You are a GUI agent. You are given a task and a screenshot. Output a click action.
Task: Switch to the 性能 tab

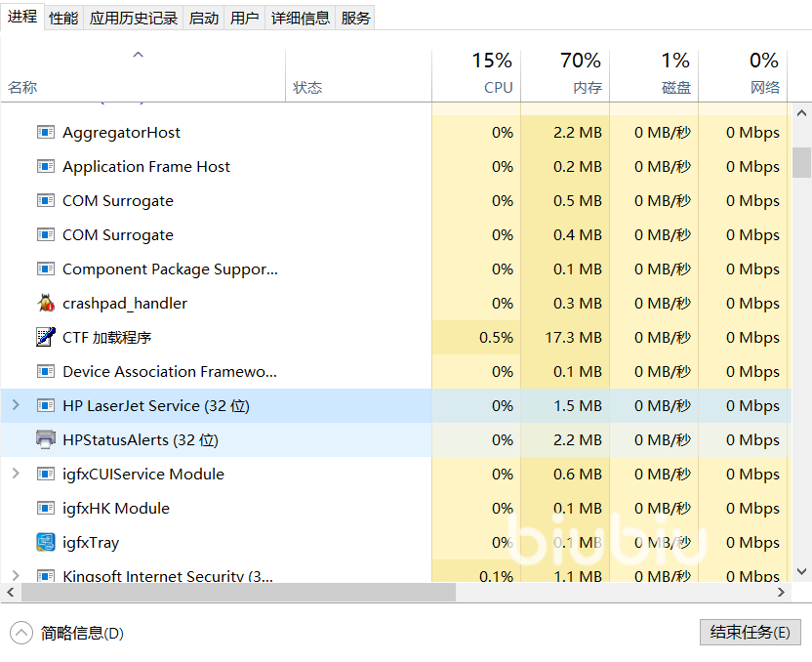click(63, 18)
